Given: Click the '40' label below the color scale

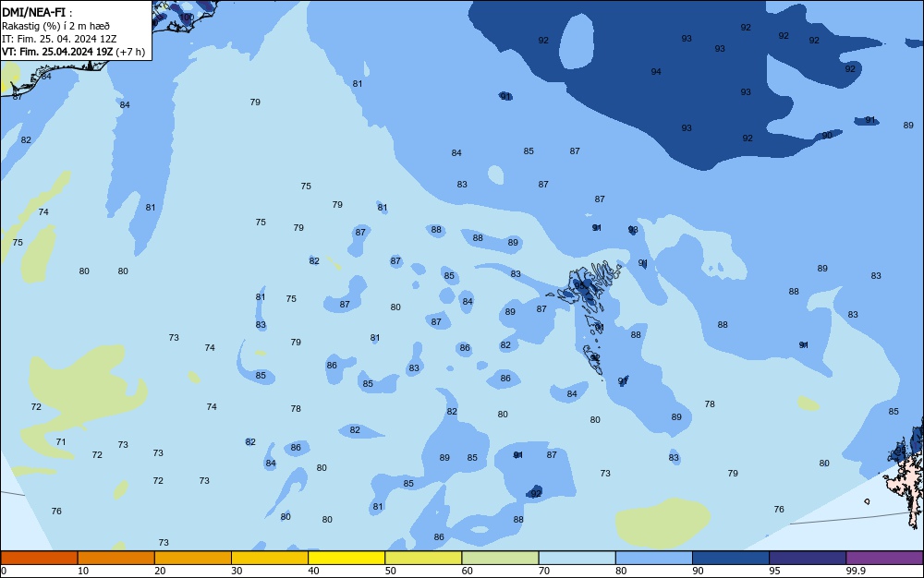Looking at the screenshot, I should click(x=313, y=571).
